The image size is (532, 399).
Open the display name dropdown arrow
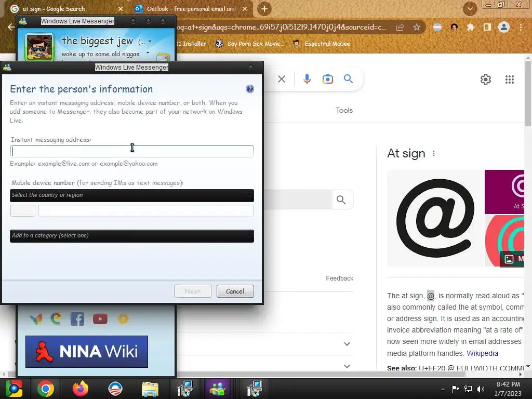(150, 42)
